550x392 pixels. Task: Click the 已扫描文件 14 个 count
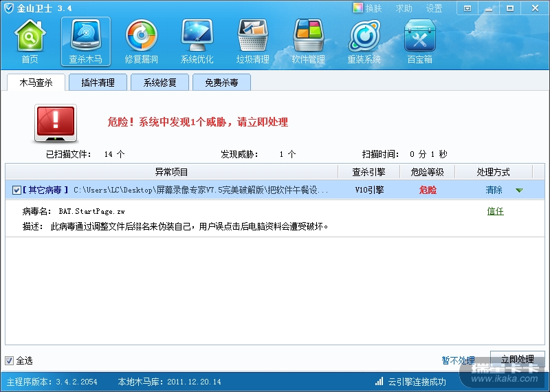tap(85, 154)
